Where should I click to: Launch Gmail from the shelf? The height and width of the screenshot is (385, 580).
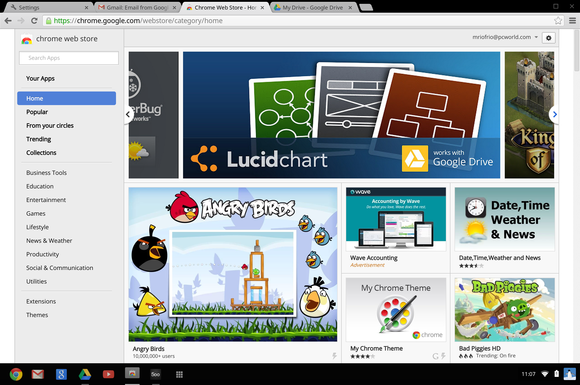(38, 374)
